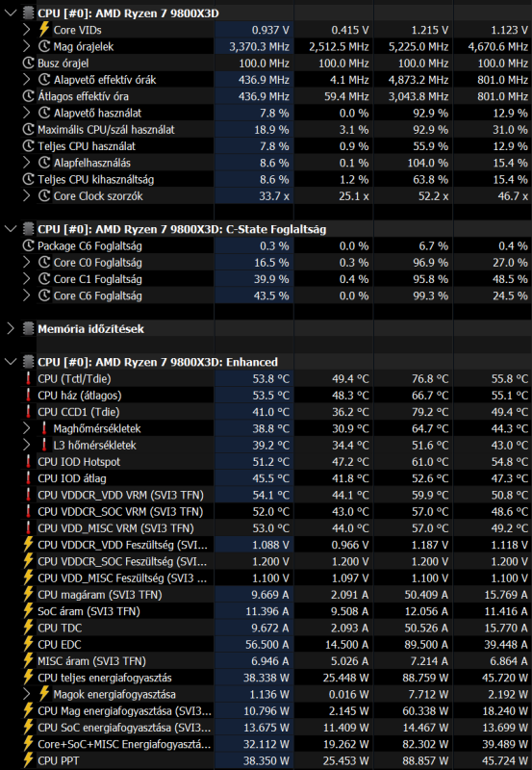Screen dimensions: 532x770
Task: Click the chip icon of C-State Foglaltság header
Action: pos(29,229)
